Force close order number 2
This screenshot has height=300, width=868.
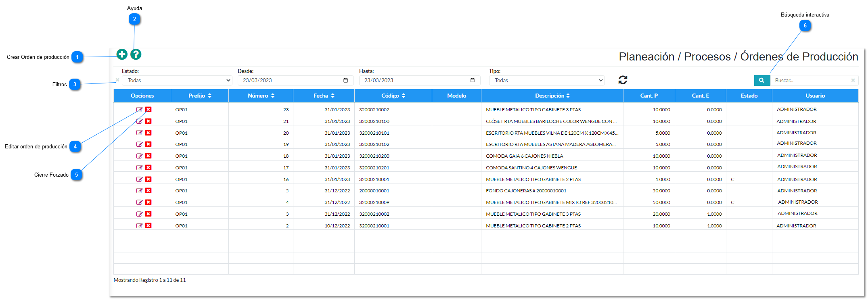(148, 225)
